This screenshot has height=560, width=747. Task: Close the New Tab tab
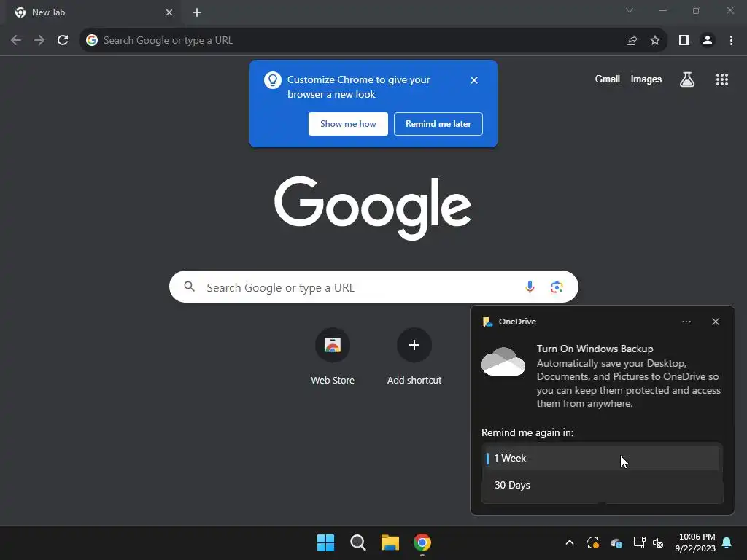click(169, 12)
